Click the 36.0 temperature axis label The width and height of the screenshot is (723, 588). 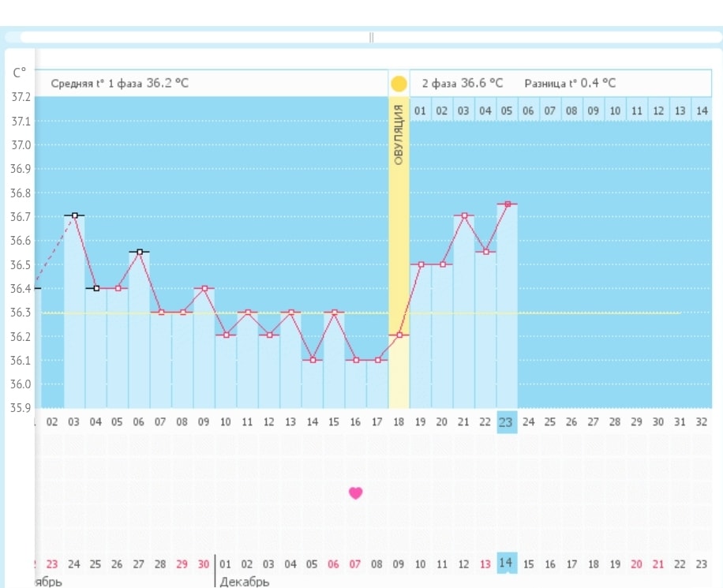pyautogui.click(x=21, y=384)
